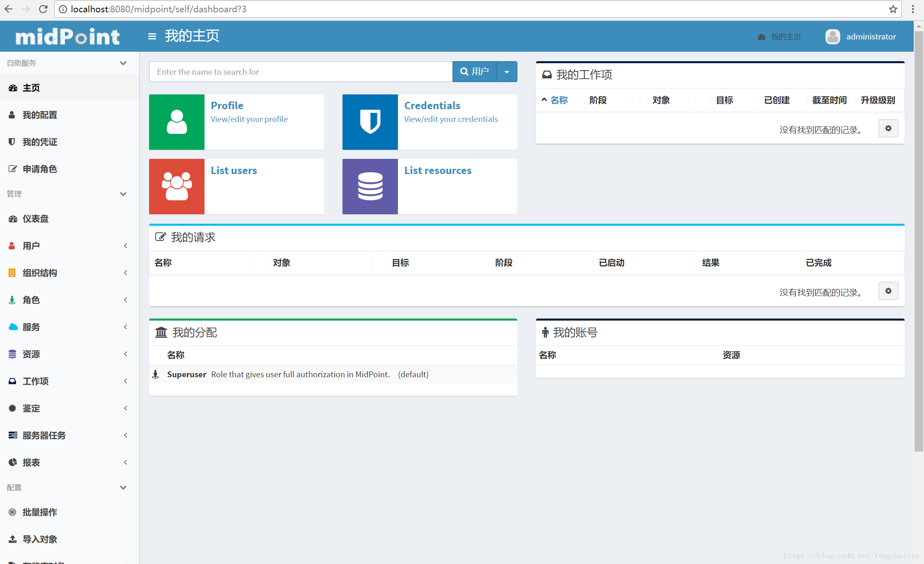
Task: Click the administrator avatar icon
Action: [832, 37]
